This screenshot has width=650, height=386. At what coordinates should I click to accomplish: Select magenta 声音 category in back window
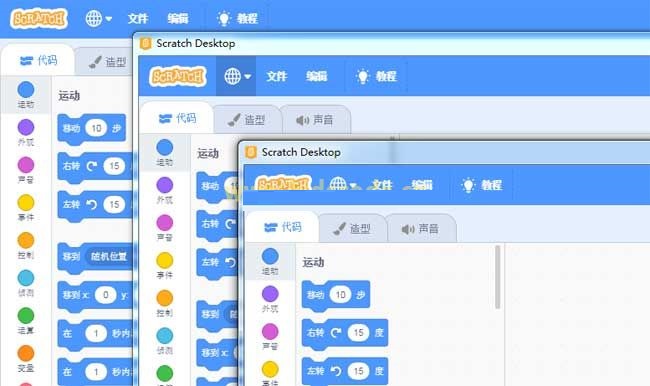click(x=26, y=170)
